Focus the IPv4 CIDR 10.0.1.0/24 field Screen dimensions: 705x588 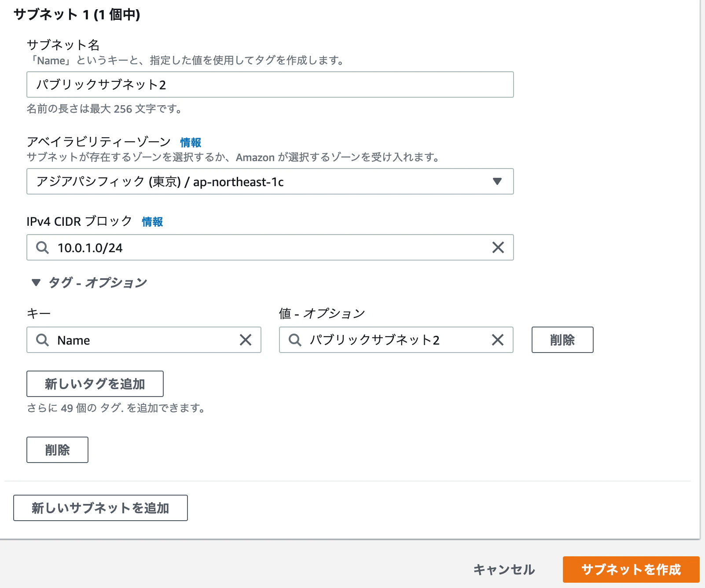point(270,247)
